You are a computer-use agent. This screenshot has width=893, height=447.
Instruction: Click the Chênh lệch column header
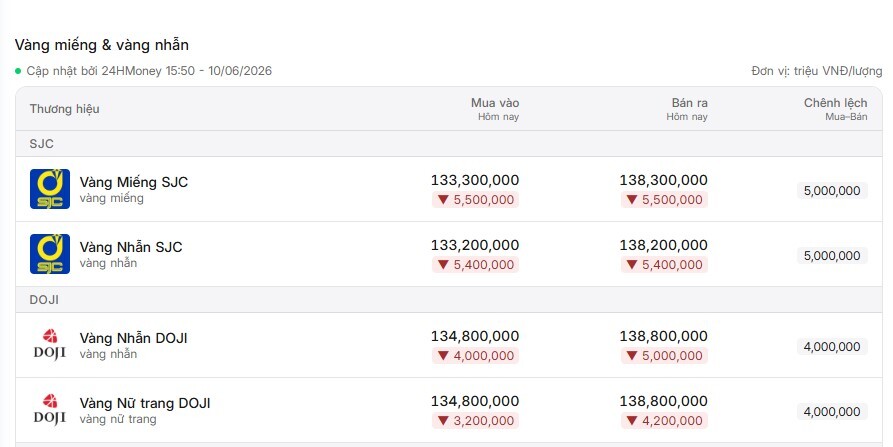tap(835, 103)
